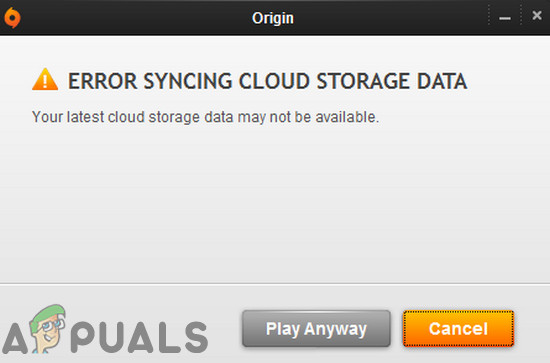Click the orange Origin logo icon
The width and height of the screenshot is (550, 363).
(12, 18)
